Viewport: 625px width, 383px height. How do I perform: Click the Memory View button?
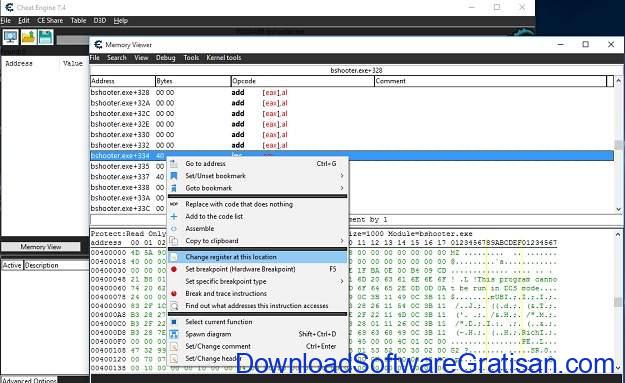click(41, 247)
